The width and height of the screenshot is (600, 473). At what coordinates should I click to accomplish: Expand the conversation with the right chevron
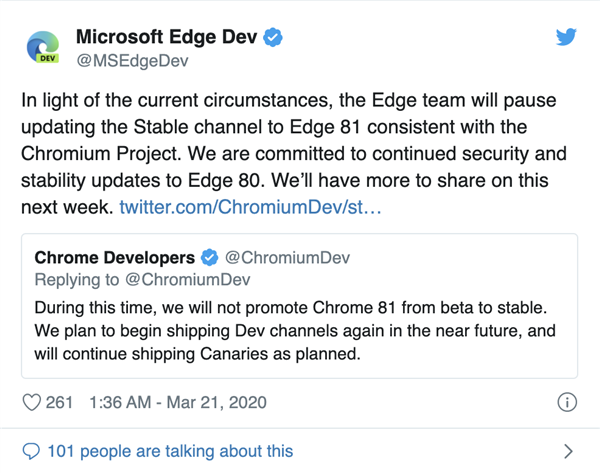[568, 451]
